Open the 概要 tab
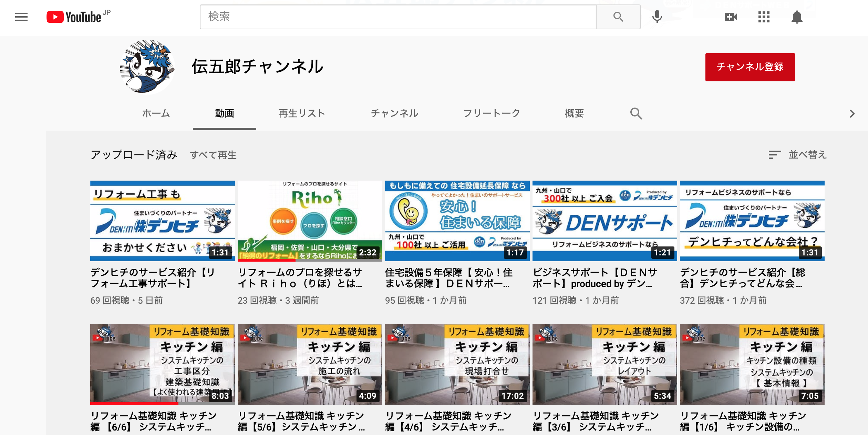Screen dimensions: 868x435 [x=574, y=113]
